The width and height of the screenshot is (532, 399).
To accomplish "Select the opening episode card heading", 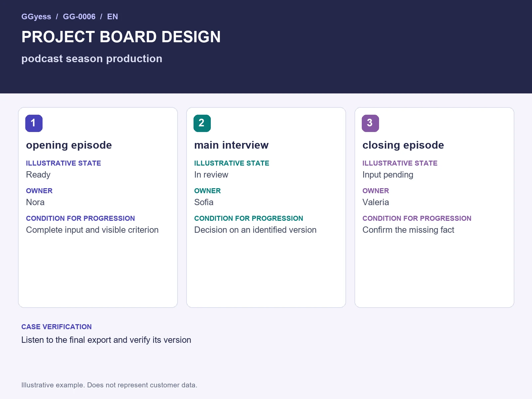I will coord(69,145).
